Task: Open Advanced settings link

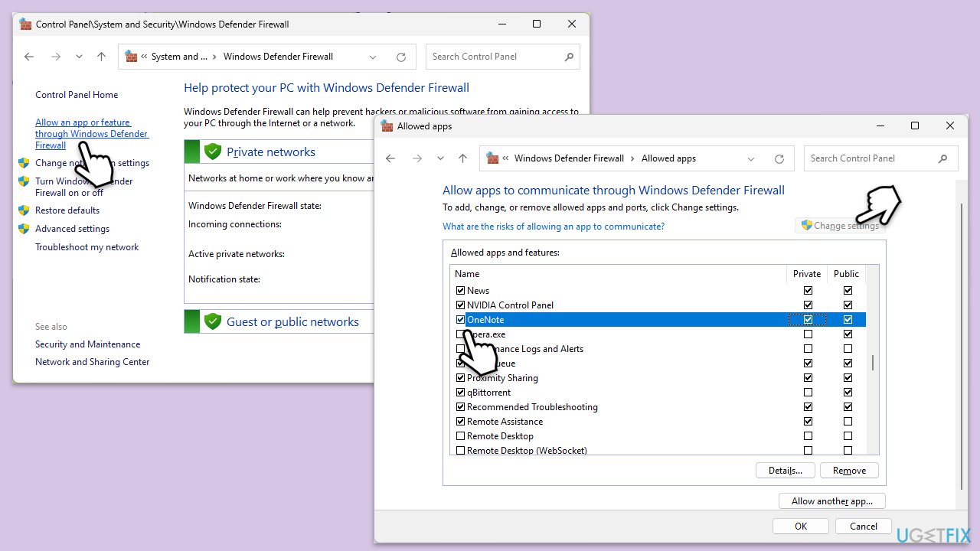Action: pos(72,229)
